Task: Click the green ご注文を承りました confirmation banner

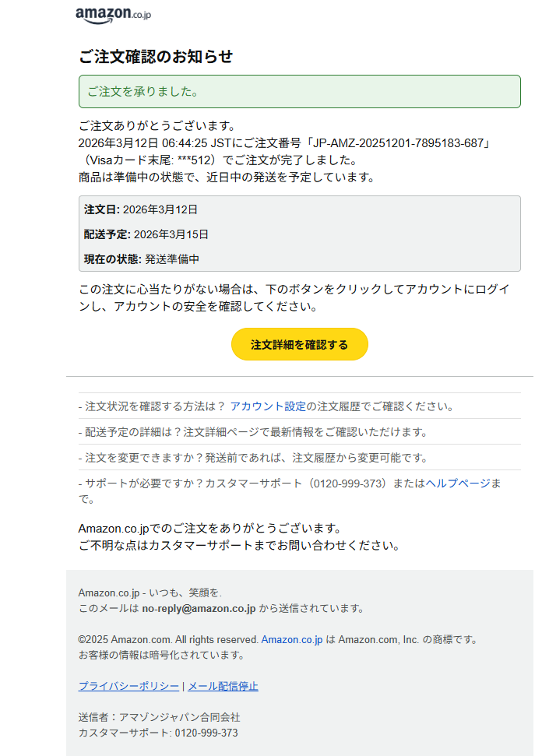Action: coord(299,91)
